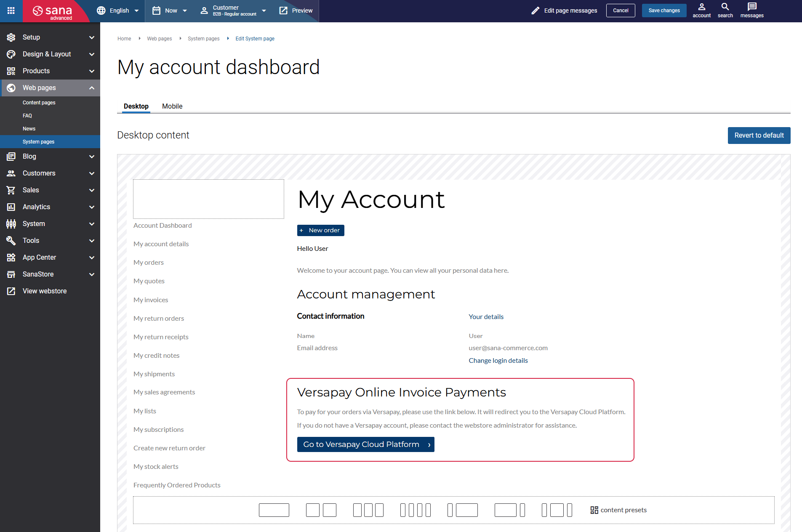Click the content presets label
802x532 pixels.
(x=623, y=510)
